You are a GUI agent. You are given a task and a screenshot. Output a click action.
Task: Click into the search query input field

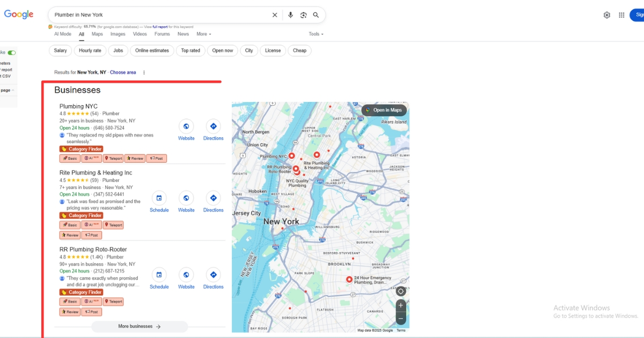tap(161, 15)
